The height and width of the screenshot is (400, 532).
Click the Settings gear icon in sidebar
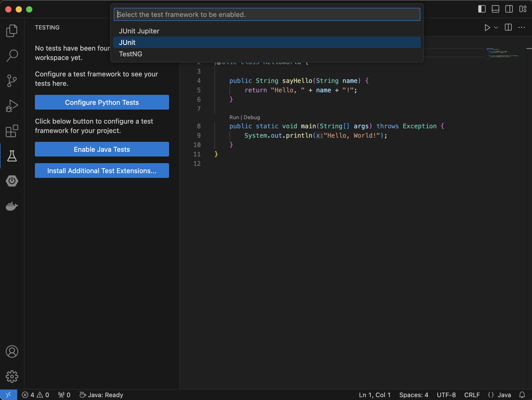coord(12,377)
